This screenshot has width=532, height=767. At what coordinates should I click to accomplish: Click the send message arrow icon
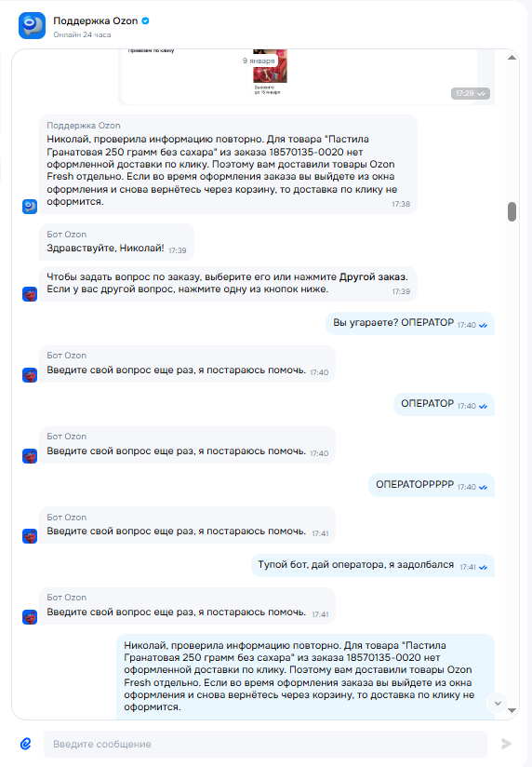506,744
